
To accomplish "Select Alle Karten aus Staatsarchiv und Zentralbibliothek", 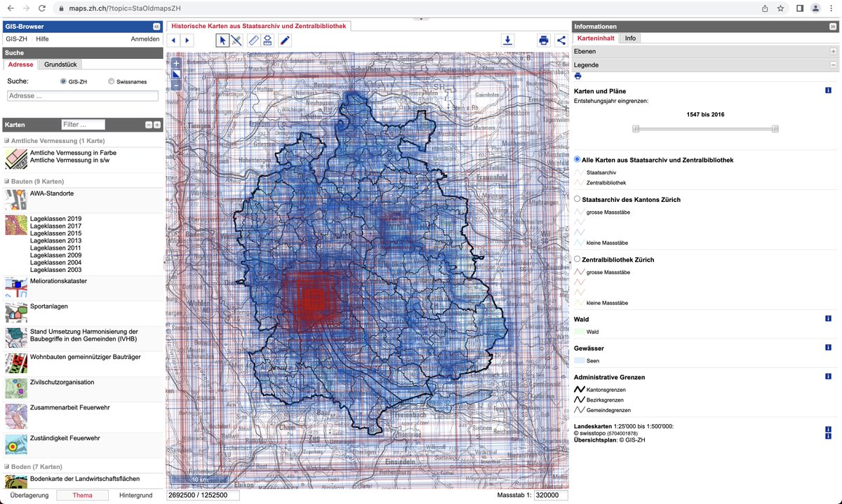I will click(577, 160).
